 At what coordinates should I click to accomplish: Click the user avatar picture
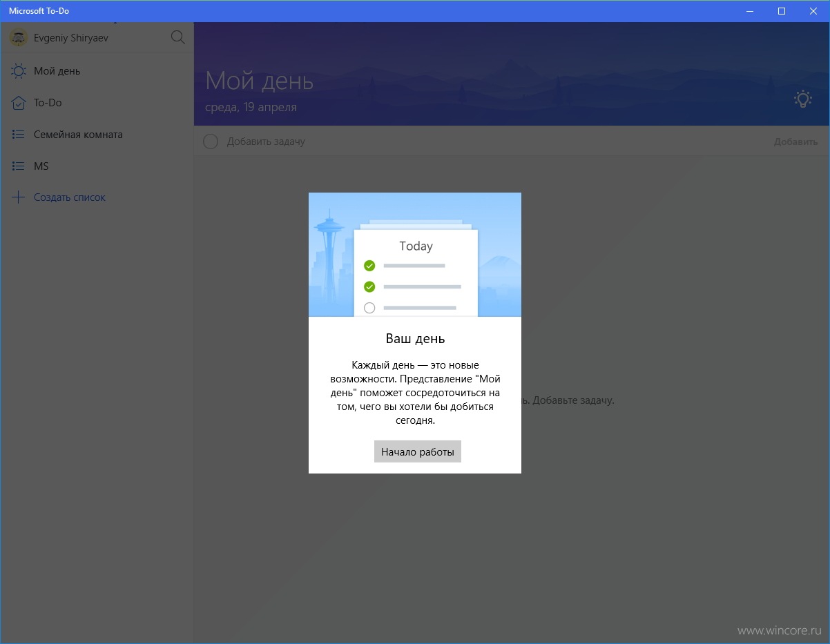click(x=19, y=38)
